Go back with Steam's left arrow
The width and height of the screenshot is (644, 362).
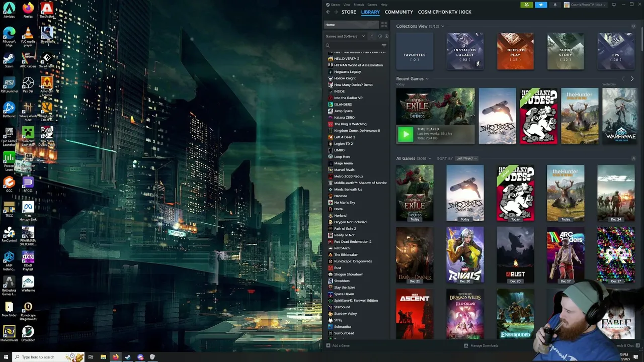(x=328, y=12)
